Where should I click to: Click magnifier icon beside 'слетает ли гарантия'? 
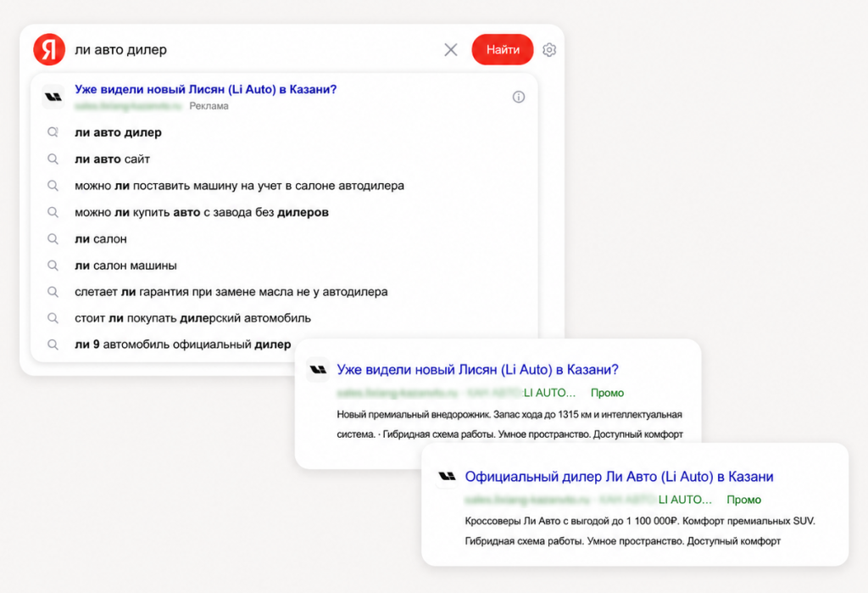(x=53, y=292)
